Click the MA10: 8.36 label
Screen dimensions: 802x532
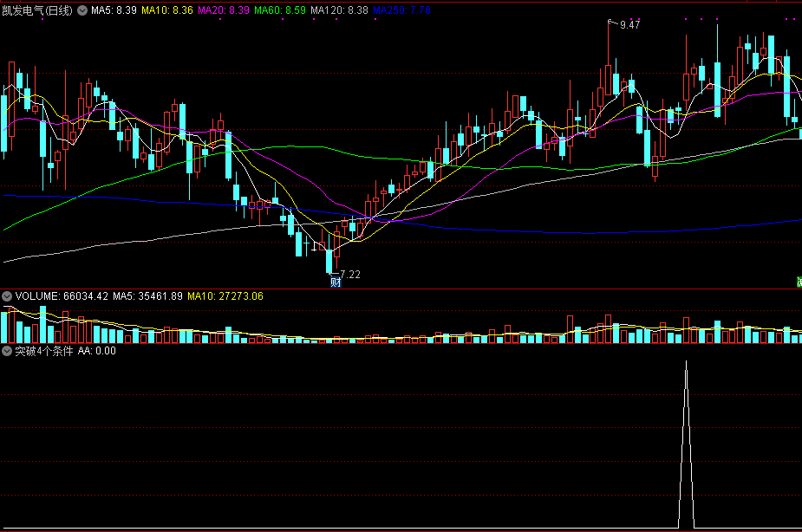[167, 10]
